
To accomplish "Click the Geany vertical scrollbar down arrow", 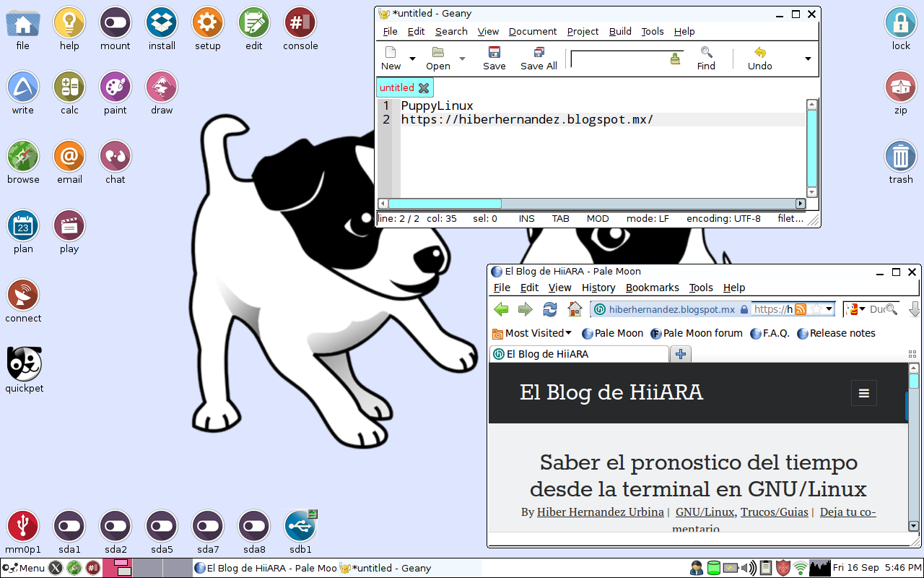I will pos(812,192).
